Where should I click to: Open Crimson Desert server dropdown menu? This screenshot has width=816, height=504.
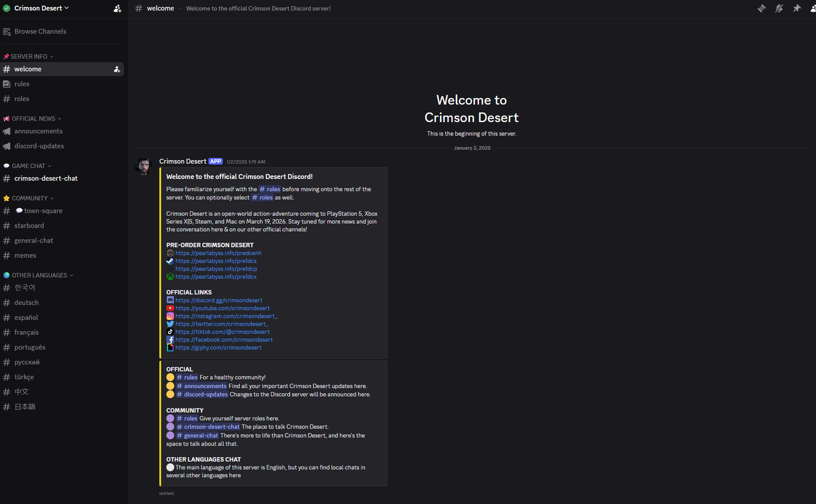tap(42, 8)
